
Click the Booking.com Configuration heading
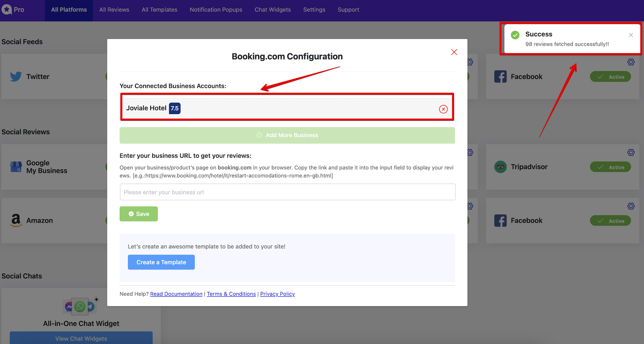287,56
